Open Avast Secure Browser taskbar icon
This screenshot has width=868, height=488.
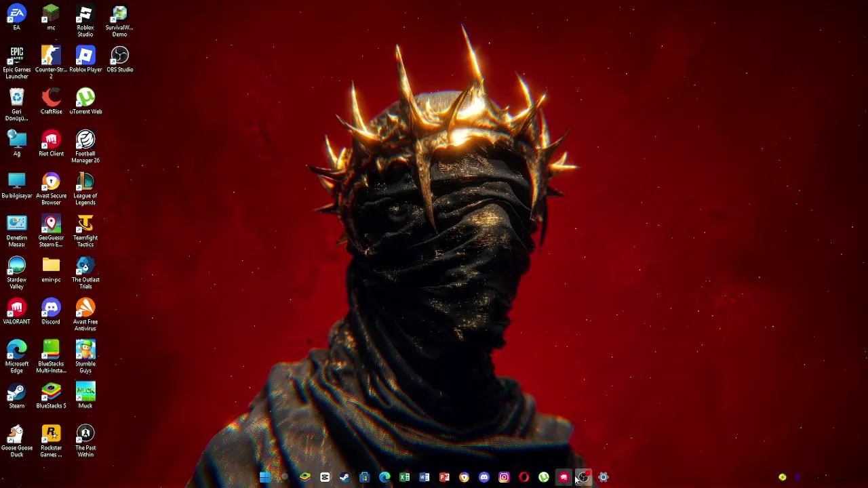464,478
